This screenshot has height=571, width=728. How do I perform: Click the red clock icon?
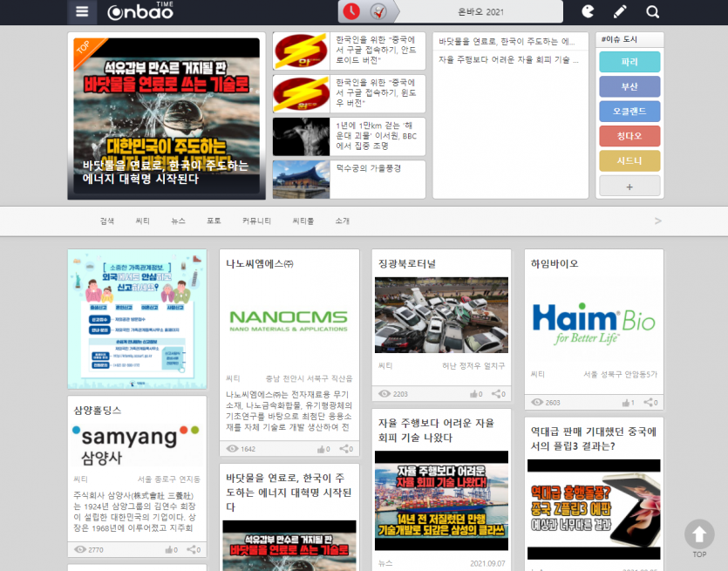[351, 11]
